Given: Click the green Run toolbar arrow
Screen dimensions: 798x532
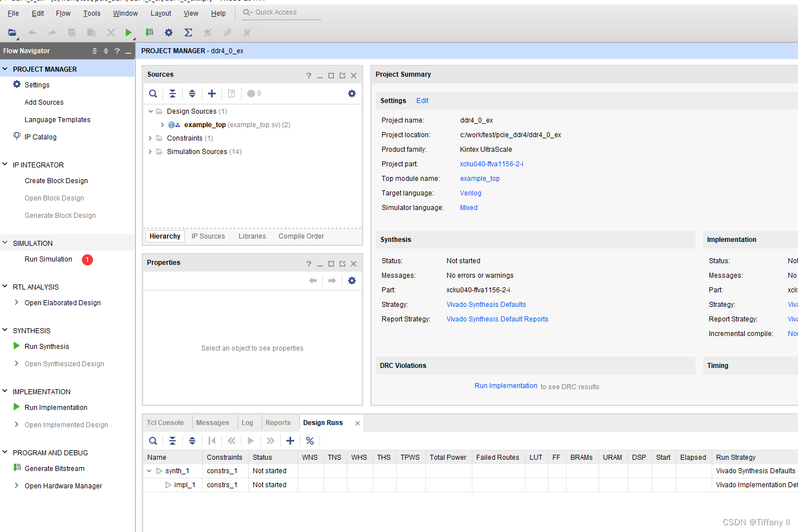Looking at the screenshot, I should point(128,32).
